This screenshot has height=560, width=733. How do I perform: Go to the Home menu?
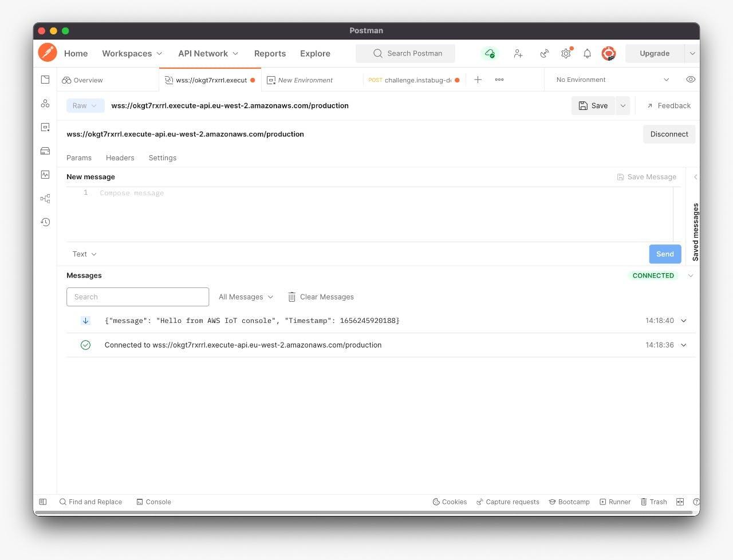tap(76, 53)
